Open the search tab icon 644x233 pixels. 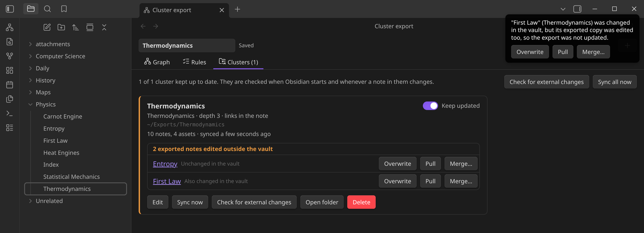pyautogui.click(x=47, y=9)
